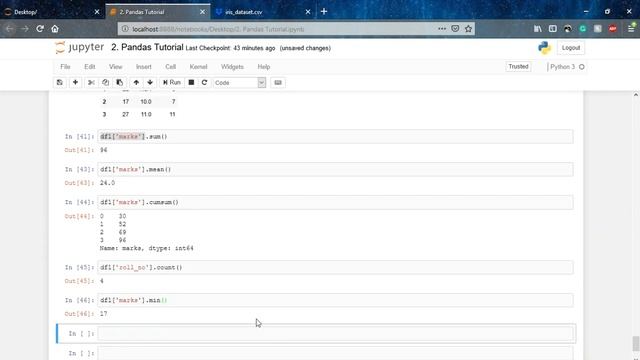Open the Help menu
The width and height of the screenshot is (640, 360).
pyautogui.click(x=264, y=67)
